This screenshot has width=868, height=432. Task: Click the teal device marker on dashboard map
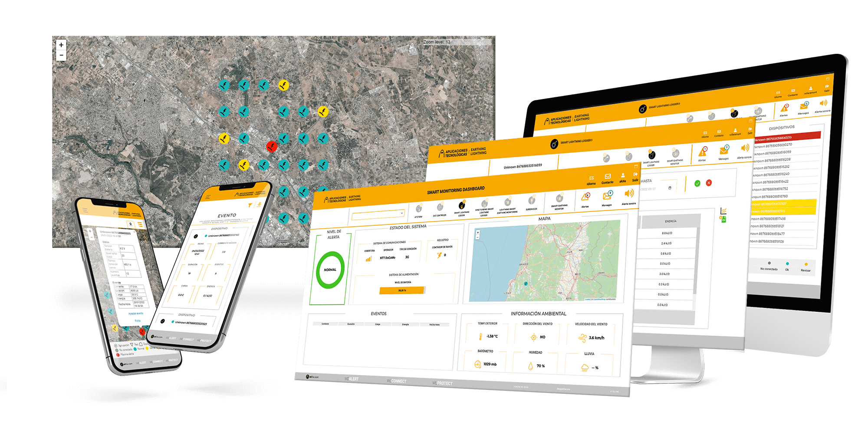526,284
